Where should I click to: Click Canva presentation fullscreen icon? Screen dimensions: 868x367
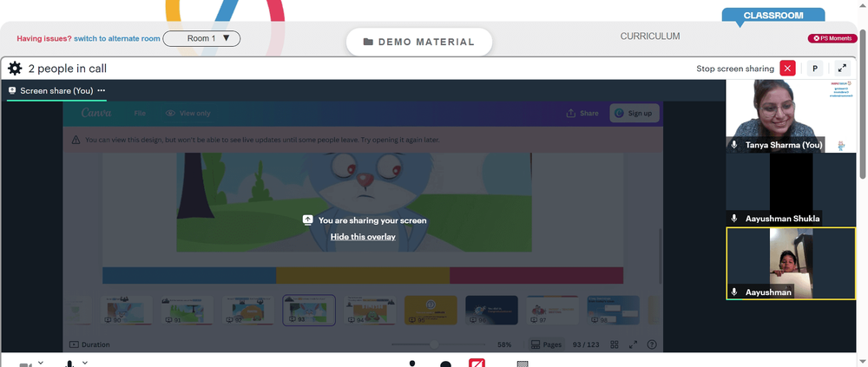click(x=634, y=344)
